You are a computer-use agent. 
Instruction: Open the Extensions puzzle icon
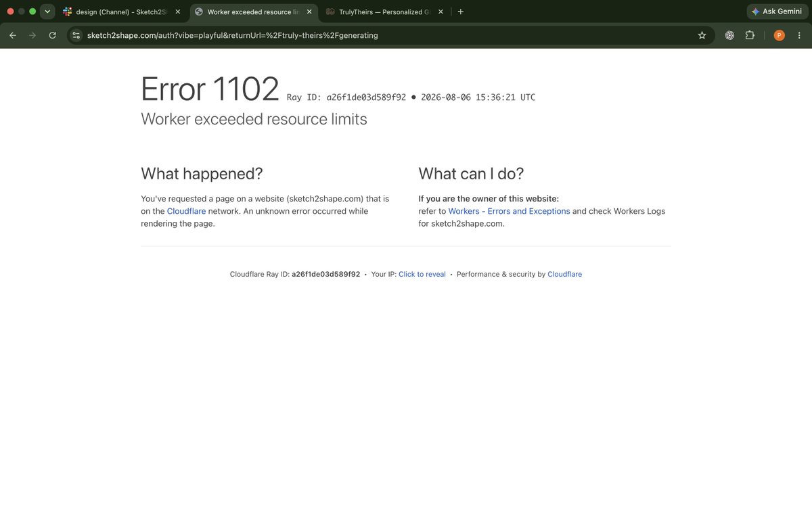point(750,35)
